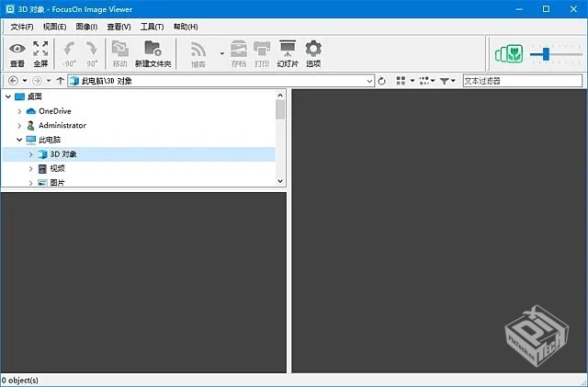Click the folder tree scrollbar thumb
Image resolution: width=588 pixels, height=387 pixels.
280,109
